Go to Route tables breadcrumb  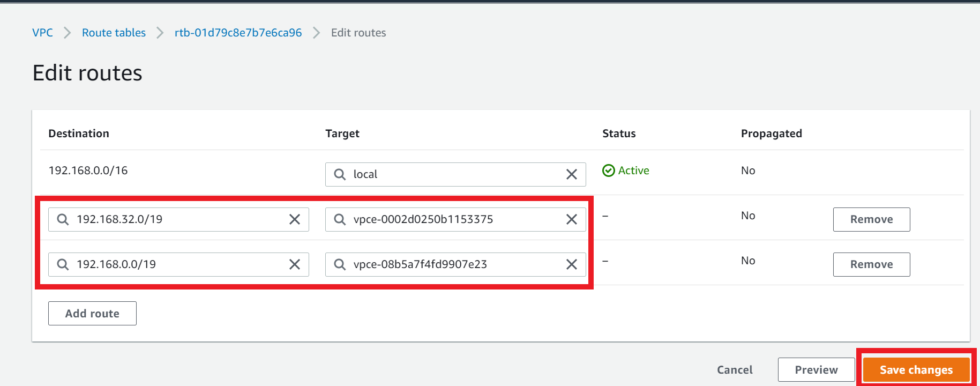[114, 33]
